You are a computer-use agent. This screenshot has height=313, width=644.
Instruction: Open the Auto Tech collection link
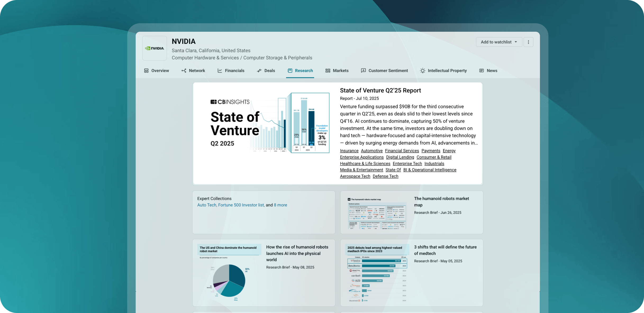[x=206, y=205]
